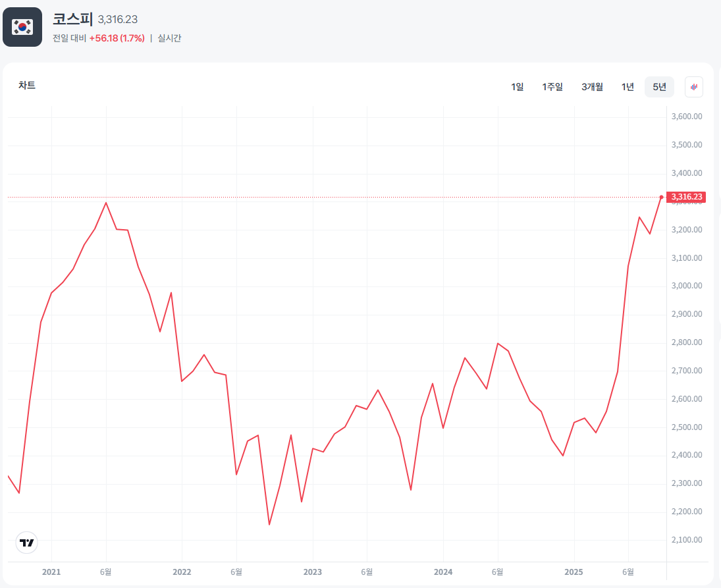Choose the 5년 chart period
This screenshot has width=721, height=588.
coord(659,87)
